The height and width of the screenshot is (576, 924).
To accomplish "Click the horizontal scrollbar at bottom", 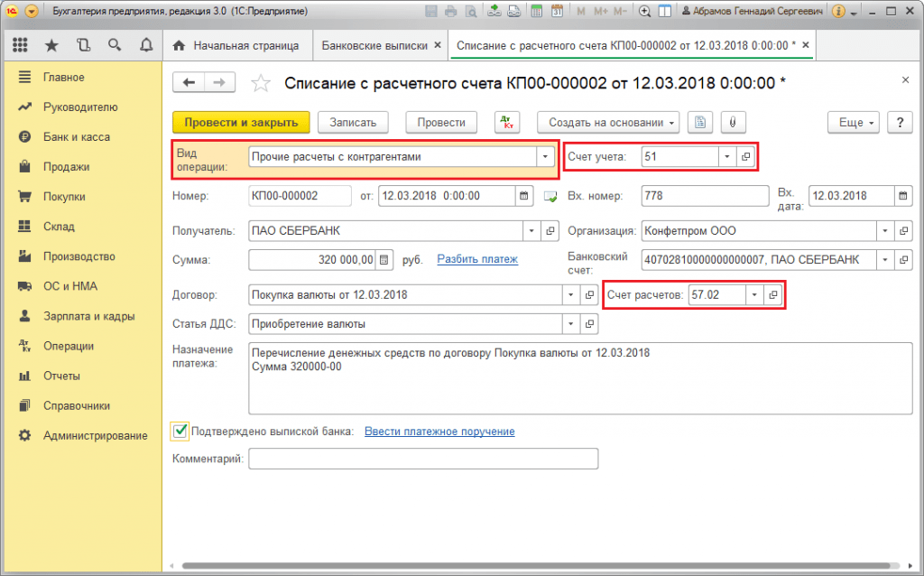I will point(536,565).
